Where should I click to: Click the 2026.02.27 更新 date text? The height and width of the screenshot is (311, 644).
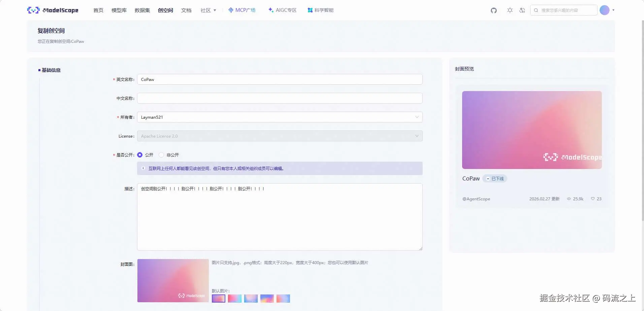tap(544, 199)
